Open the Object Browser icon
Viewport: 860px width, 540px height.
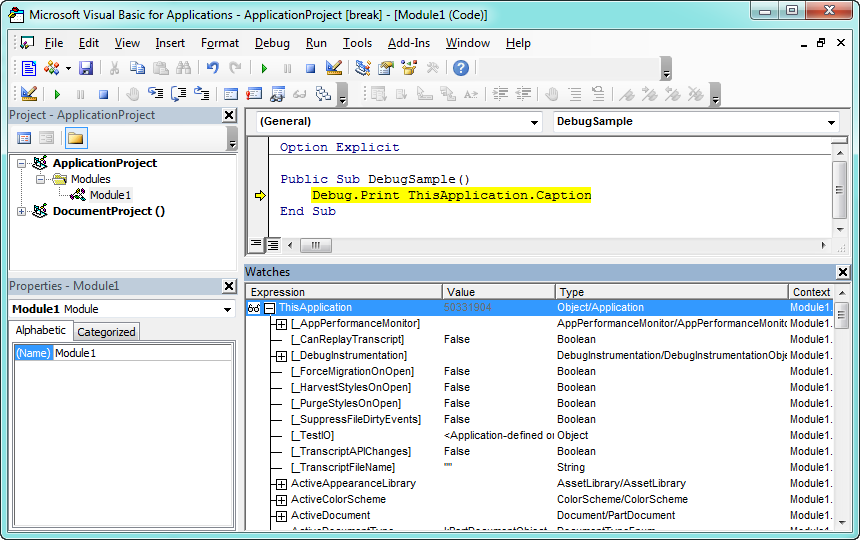[409, 68]
